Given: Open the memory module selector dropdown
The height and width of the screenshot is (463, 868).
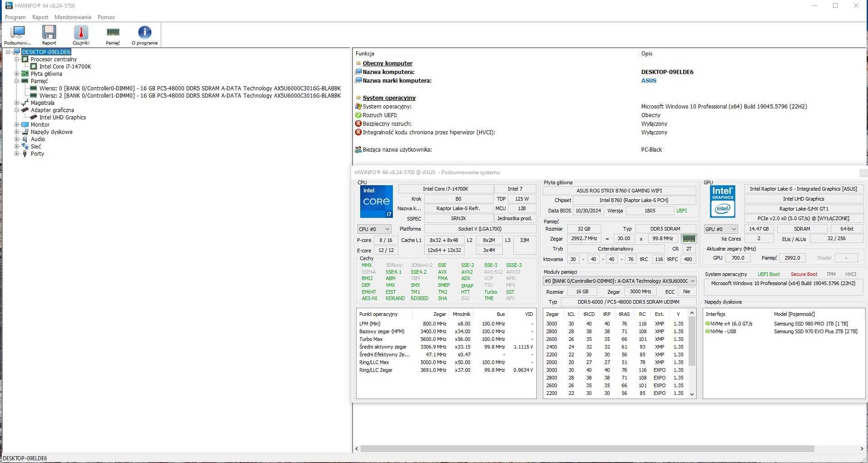Looking at the screenshot, I should click(x=620, y=281).
